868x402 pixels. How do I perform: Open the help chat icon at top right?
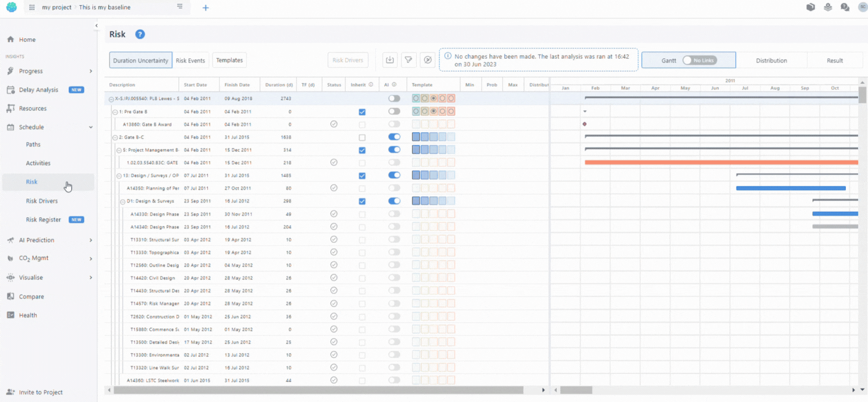(845, 7)
